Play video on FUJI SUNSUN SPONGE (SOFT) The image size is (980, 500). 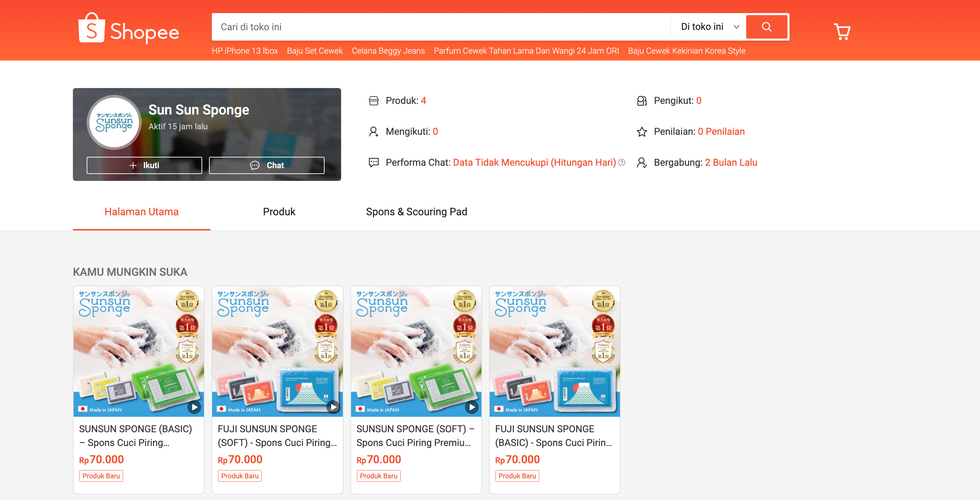point(333,407)
